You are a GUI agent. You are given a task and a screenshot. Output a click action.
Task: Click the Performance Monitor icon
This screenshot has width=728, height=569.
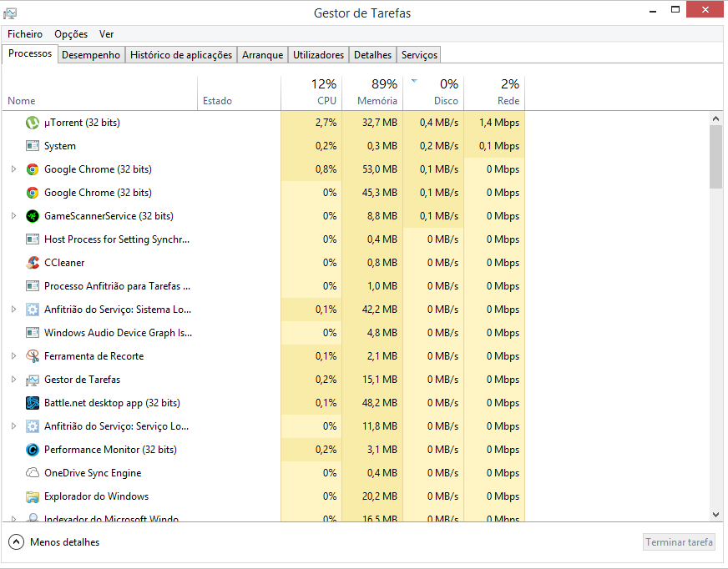click(32, 450)
